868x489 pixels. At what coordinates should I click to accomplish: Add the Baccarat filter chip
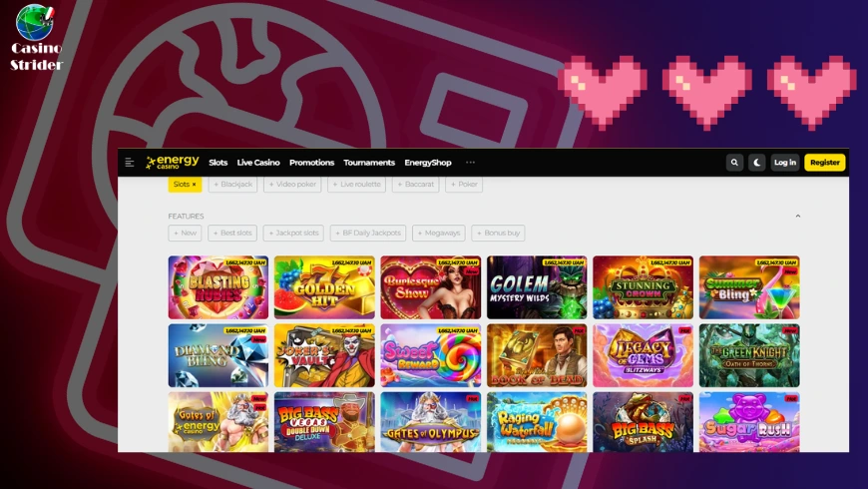click(x=416, y=184)
